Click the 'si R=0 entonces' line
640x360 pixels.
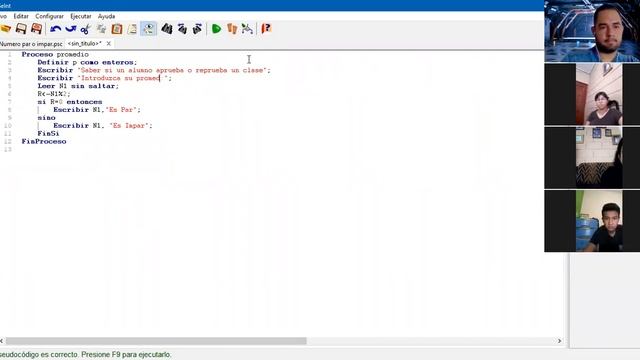70,102
